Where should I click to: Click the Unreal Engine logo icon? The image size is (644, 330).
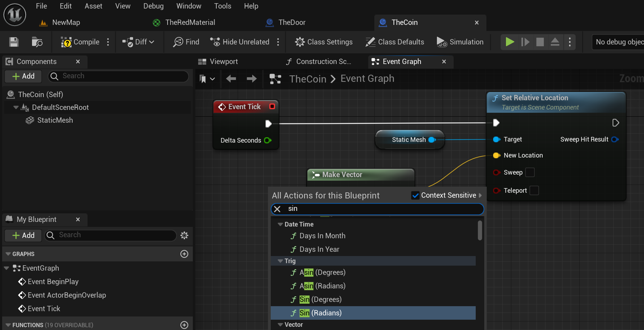pos(15,15)
